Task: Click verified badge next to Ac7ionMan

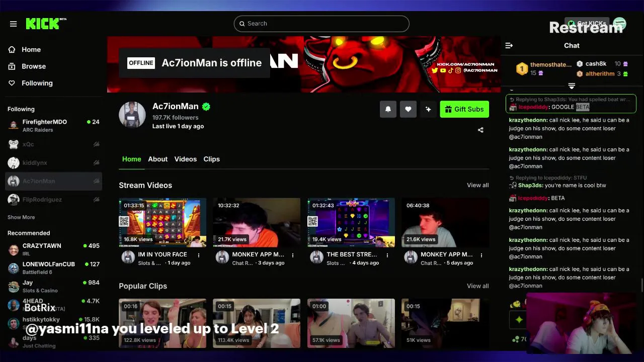Action: [206, 107]
